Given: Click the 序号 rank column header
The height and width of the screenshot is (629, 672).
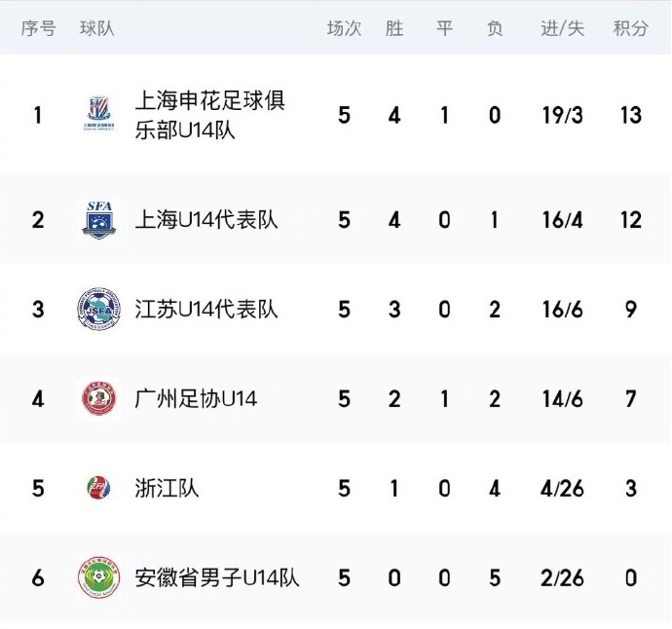Looking at the screenshot, I should pos(39,28).
